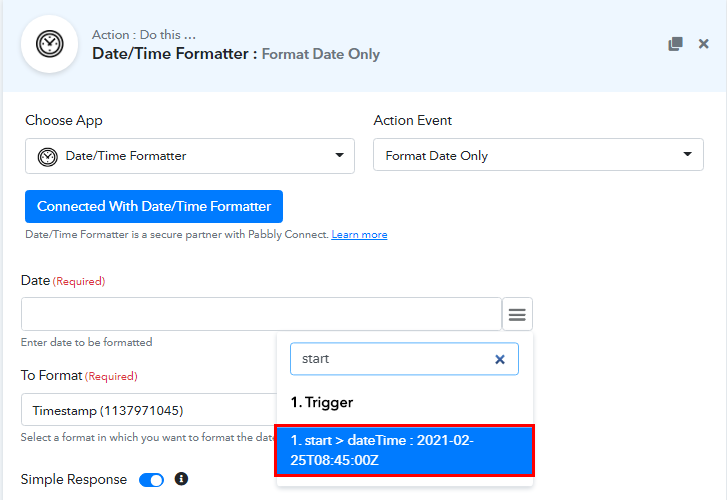Select 1. start > dateTime option
This screenshot has width=727, height=500.
[x=404, y=450]
